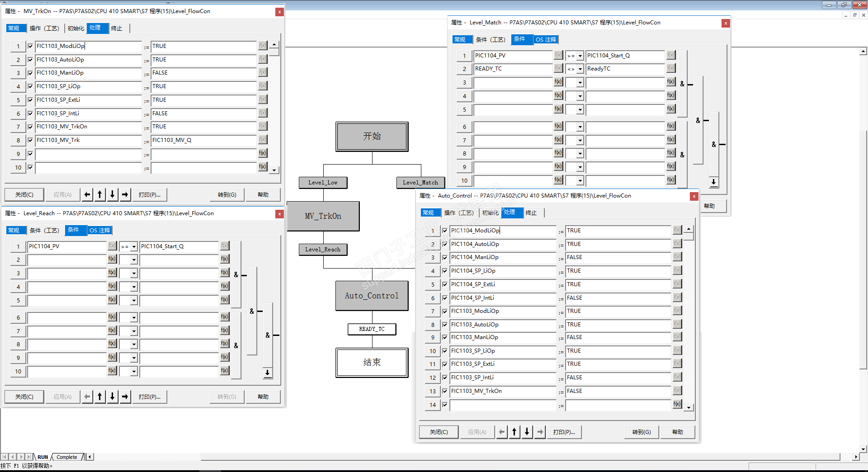Click the right arrow in MV_TrkOn dialog
This screenshot has width=868, height=472.
[125, 195]
